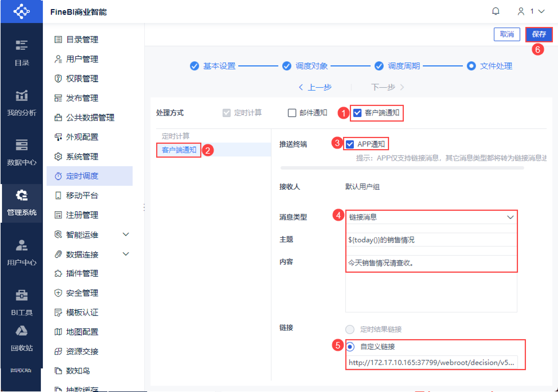Select the 定时结果链接 radio button
This screenshot has height=392, width=558.
(350, 329)
